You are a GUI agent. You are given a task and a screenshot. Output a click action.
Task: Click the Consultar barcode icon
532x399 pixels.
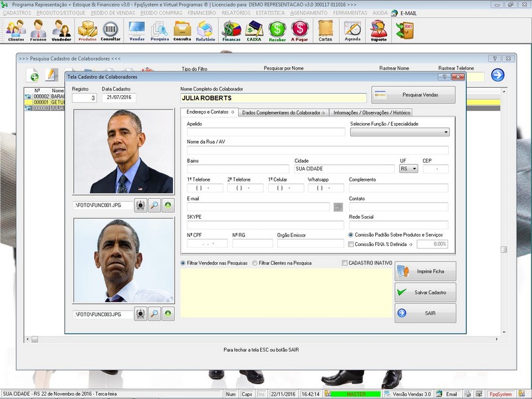(x=110, y=31)
